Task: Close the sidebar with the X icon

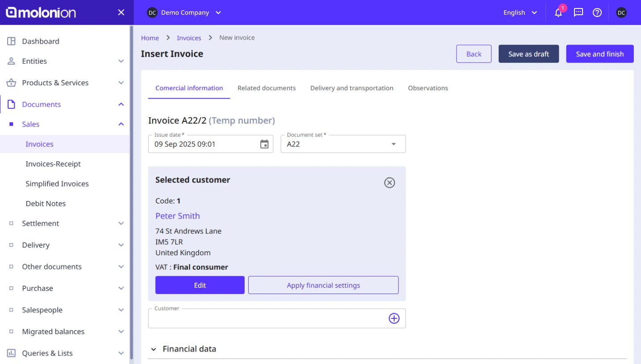Action: click(121, 12)
